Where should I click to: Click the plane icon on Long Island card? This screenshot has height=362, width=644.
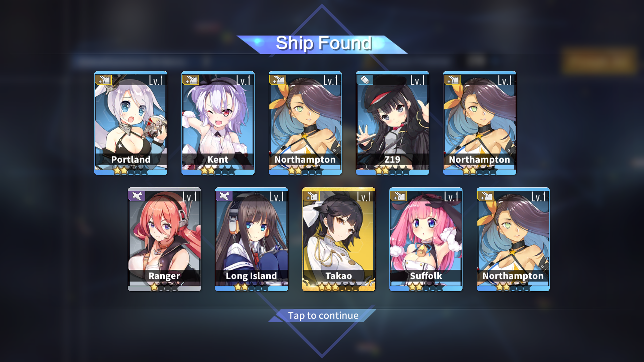[x=224, y=196]
